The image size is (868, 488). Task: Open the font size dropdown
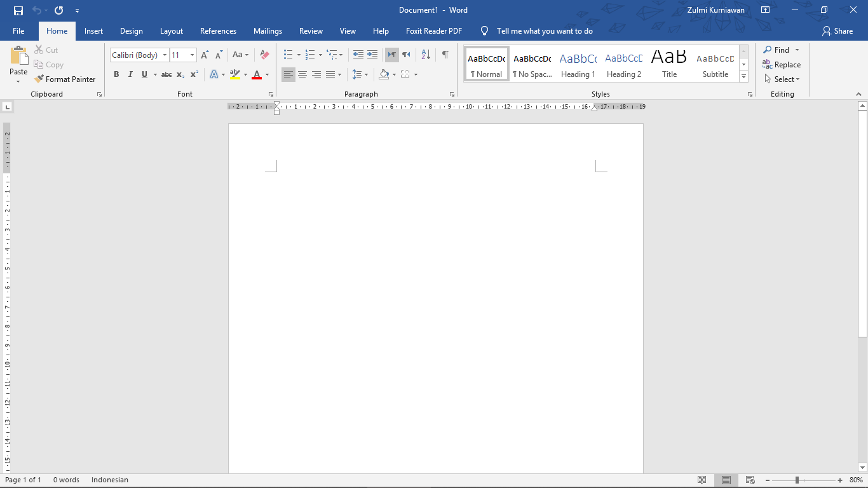pos(192,55)
